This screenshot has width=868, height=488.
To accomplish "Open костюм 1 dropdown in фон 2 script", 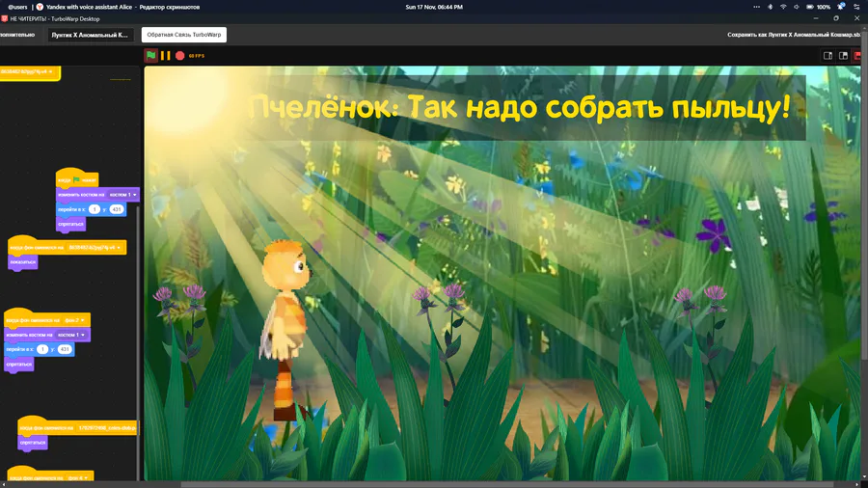I will point(71,335).
